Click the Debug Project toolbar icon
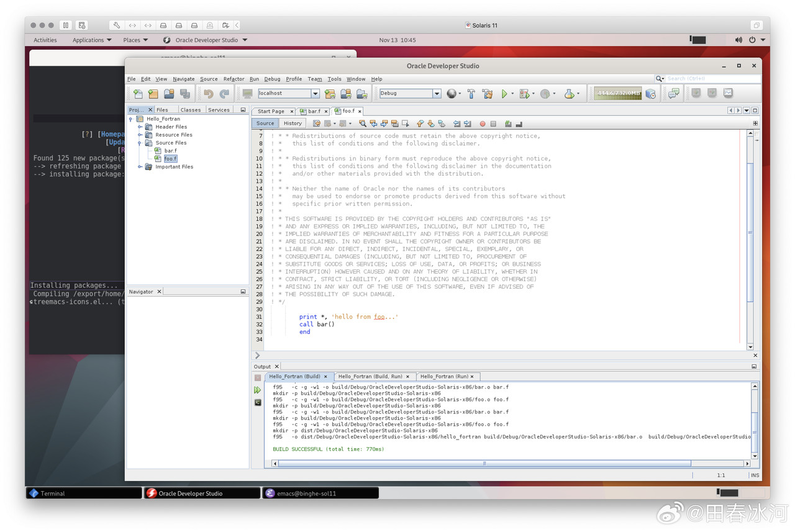 [525, 94]
